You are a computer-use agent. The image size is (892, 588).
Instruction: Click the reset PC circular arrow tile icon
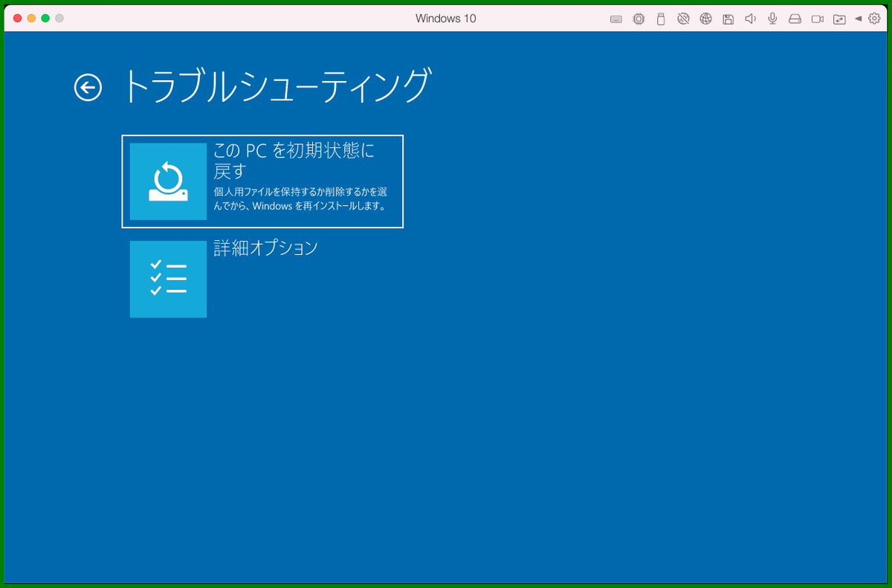[168, 181]
